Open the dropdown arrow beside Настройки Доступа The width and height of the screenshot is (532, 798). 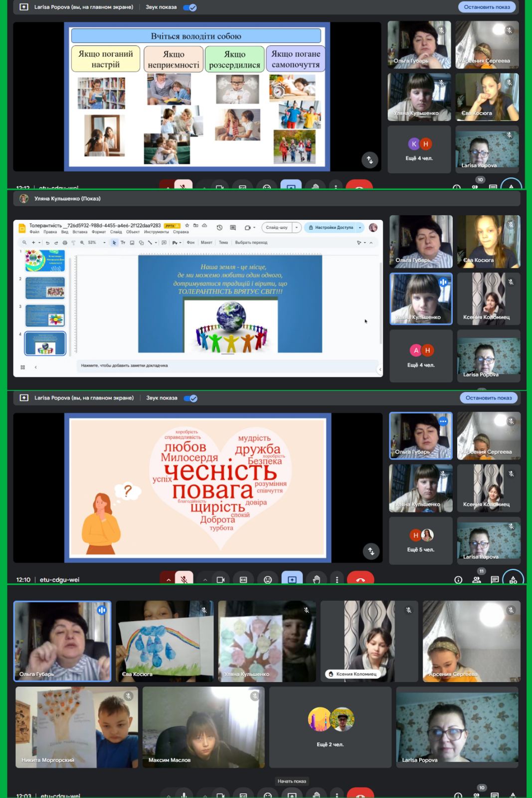pos(360,228)
